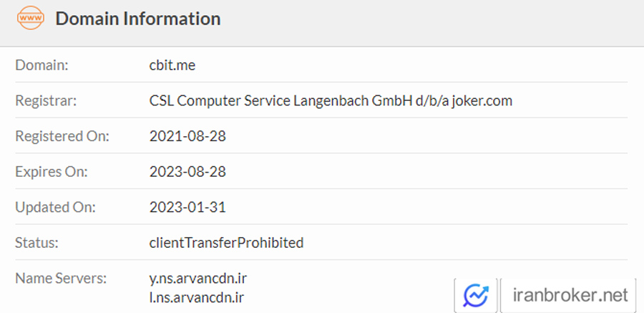Click the Registered On: label
The width and height of the screenshot is (644, 313).
62,136
